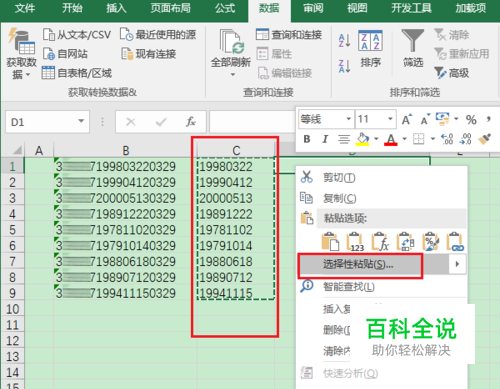Increase decimal places in mini toolbar
500x389 pixels.
(447, 139)
